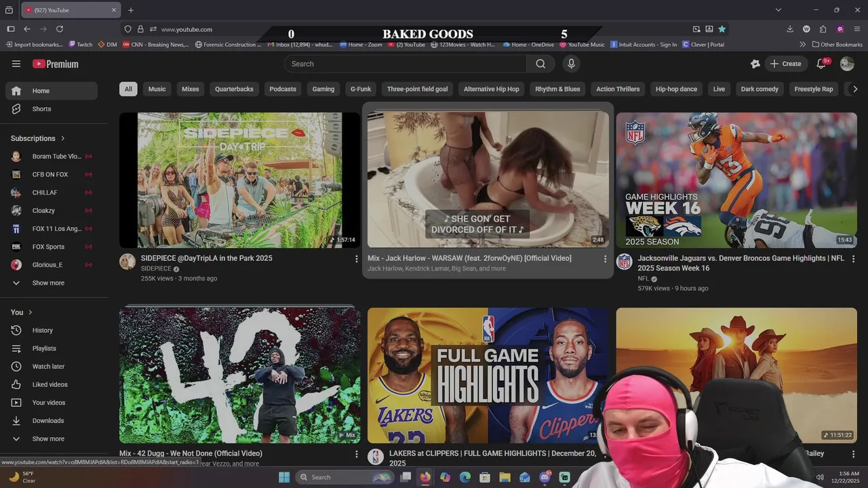This screenshot has height=488, width=868.
Task: Expand the You section header
Action: pyautogui.click(x=22, y=312)
